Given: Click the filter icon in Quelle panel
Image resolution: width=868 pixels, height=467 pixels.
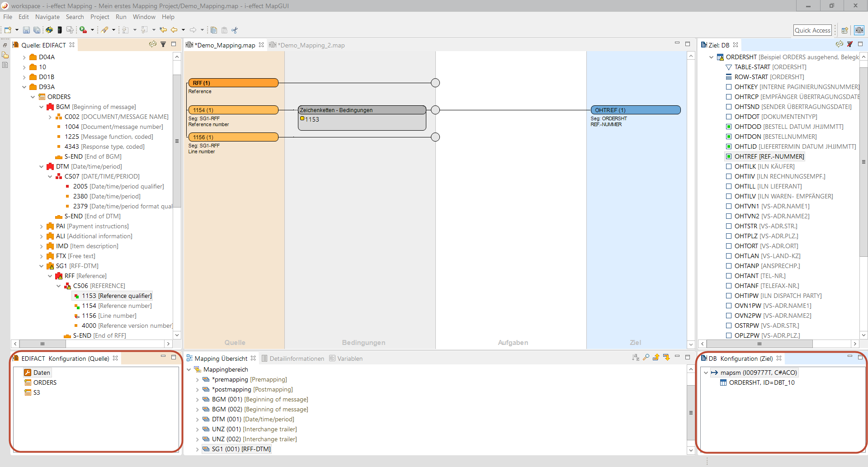Looking at the screenshot, I should point(163,44).
